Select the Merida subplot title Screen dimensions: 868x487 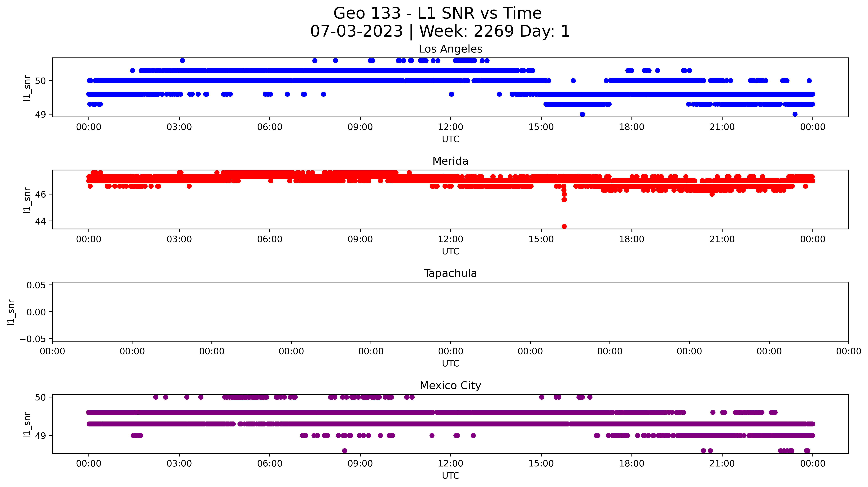450,161
